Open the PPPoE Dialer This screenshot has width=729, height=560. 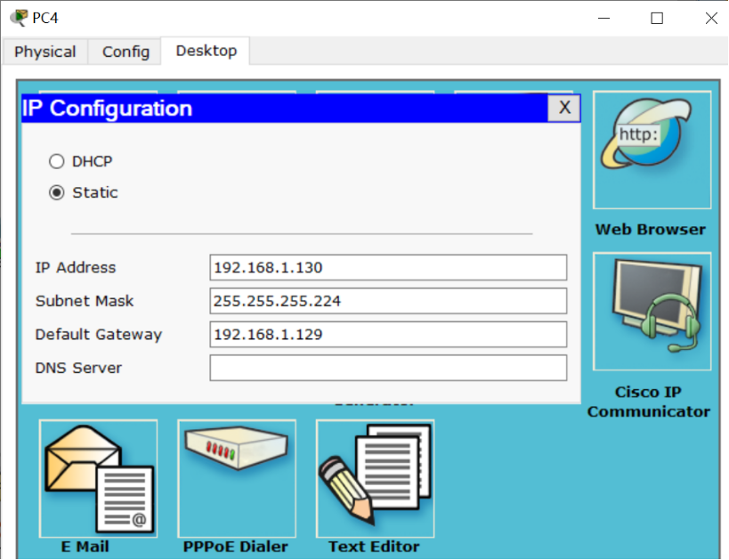click(x=237, y=479)
